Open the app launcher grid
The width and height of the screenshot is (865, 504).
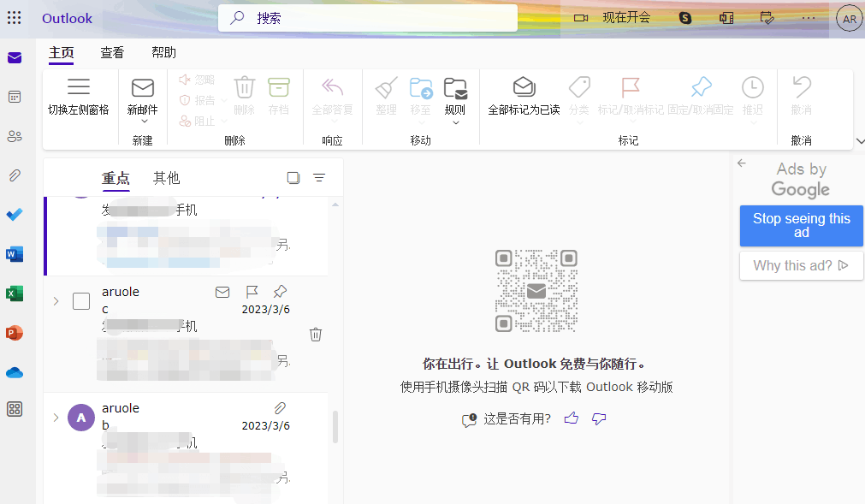point(15,18)
